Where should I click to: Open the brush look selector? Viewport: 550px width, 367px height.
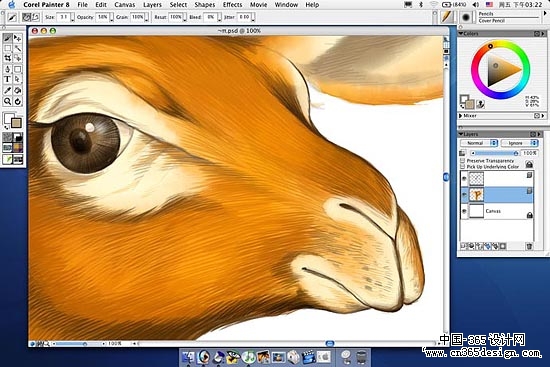tap(7, 159)
